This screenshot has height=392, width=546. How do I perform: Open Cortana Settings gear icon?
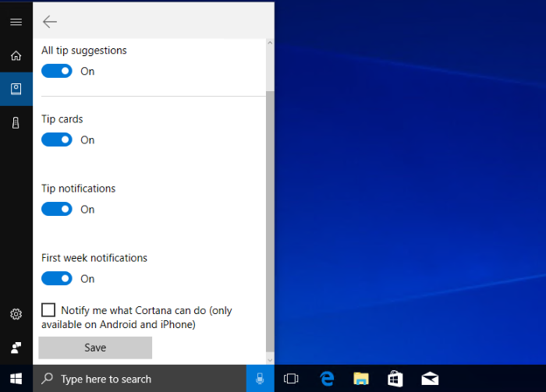coord(16,314)
